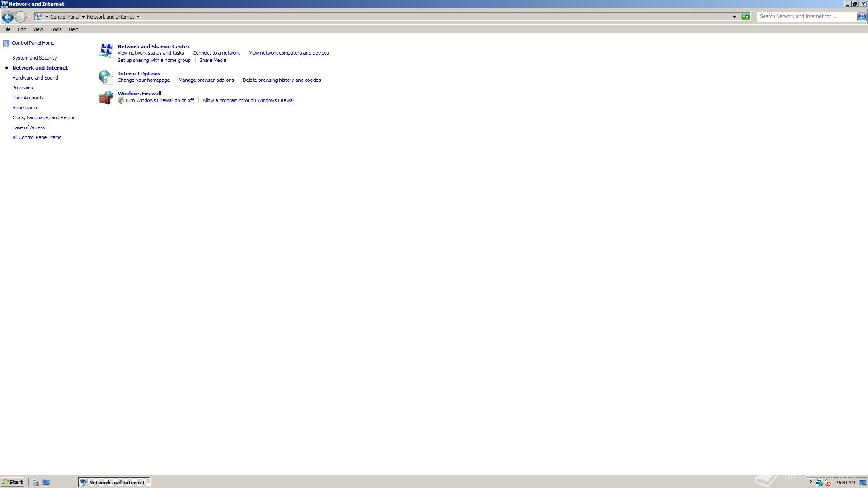The width and height of the screenshot is (868, 488).
Task: Open Network and Sharing Center heading
Action: pyautogui.click(x=154, y=47)
